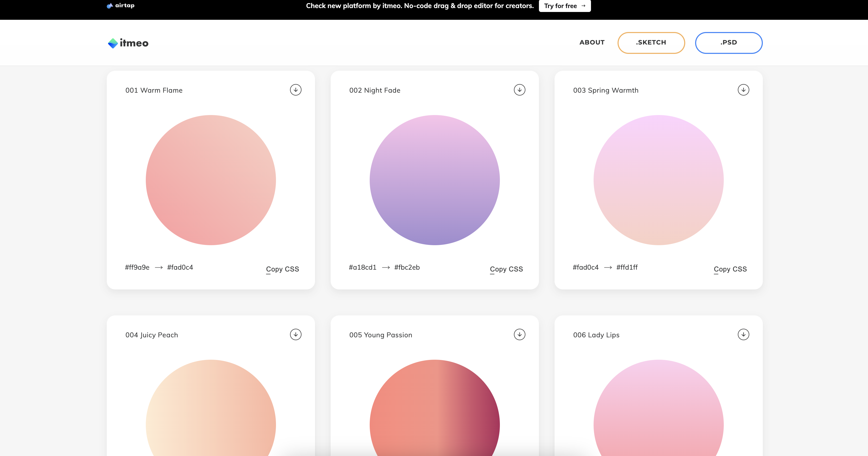This screenshot has height=456, width=868.
Task: Click the 004 Juicy Peach title
Action: point(152,335)
